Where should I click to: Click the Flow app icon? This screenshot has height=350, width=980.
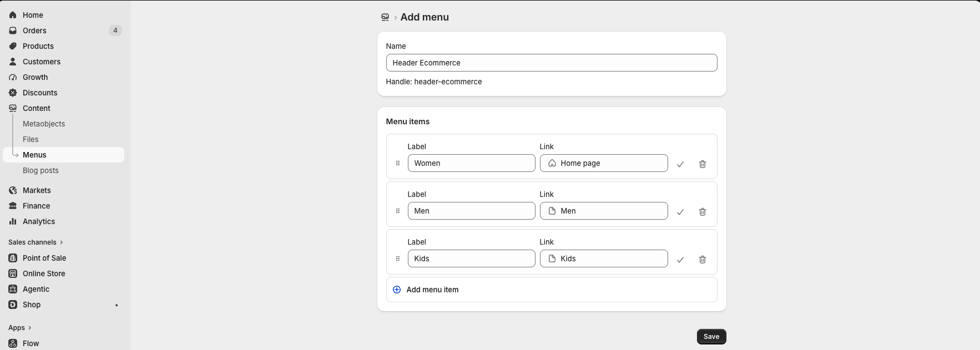[x=13, y=343]
